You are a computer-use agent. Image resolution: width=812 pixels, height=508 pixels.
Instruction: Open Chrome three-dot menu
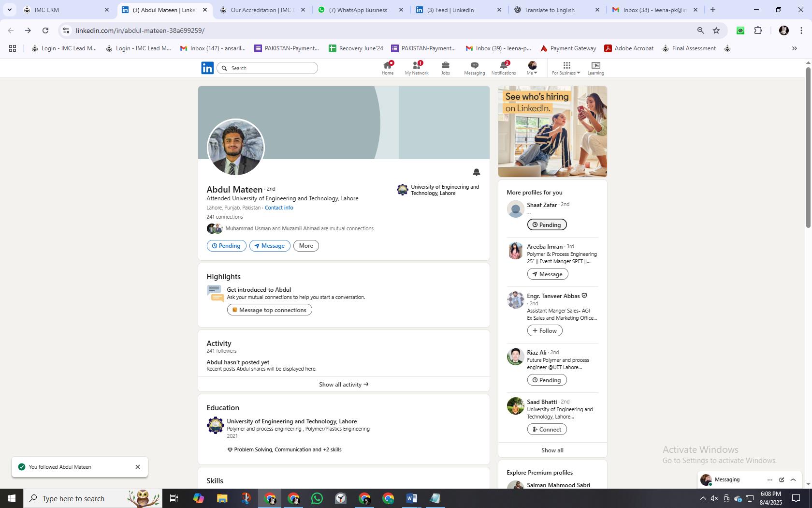(801, 30)
